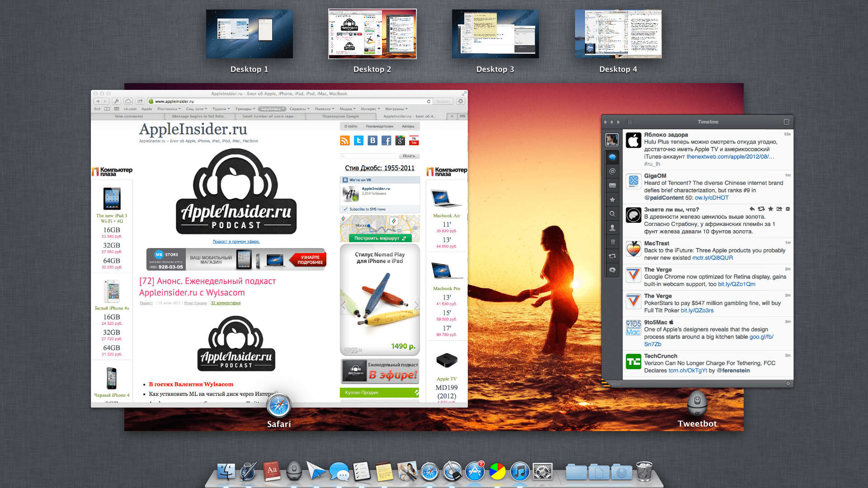Open the Search magnifier in Tweetbot sidebar
This screenshot has width=868, height=488.
(x=612, y=214)
